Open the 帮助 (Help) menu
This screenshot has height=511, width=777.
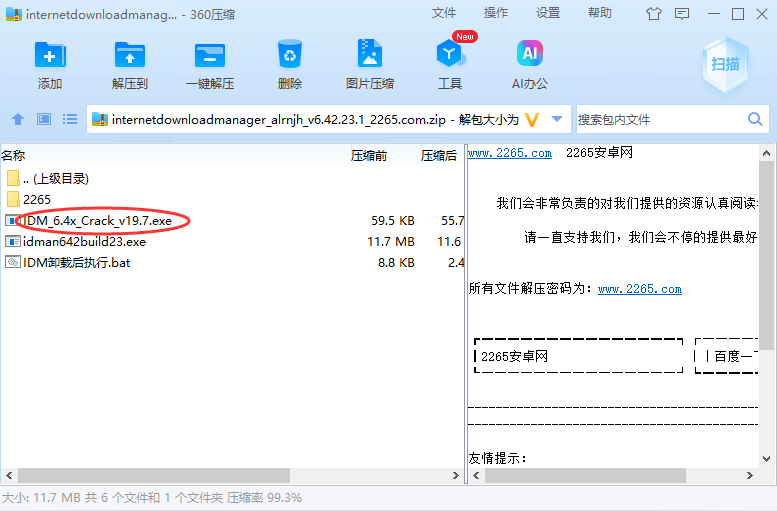[x=600, y=13]
